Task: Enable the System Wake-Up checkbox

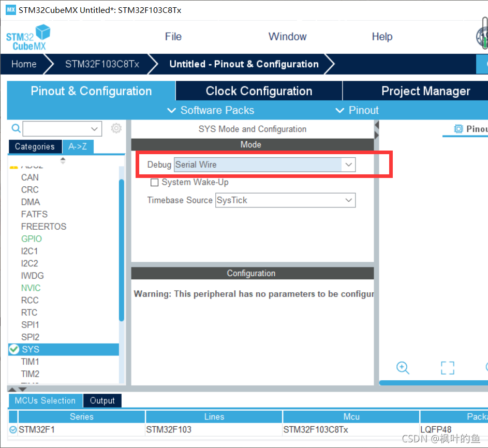Action: (154, 182)
